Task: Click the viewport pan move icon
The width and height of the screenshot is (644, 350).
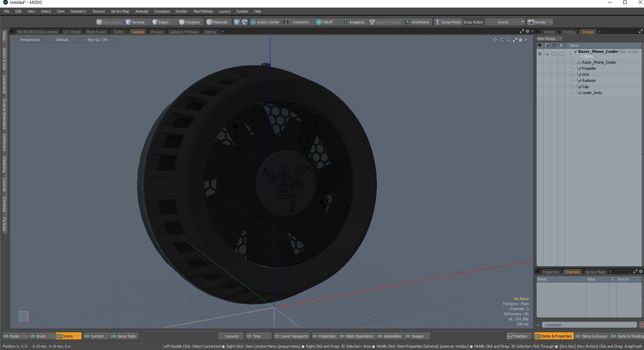Action: pos(495,40)
